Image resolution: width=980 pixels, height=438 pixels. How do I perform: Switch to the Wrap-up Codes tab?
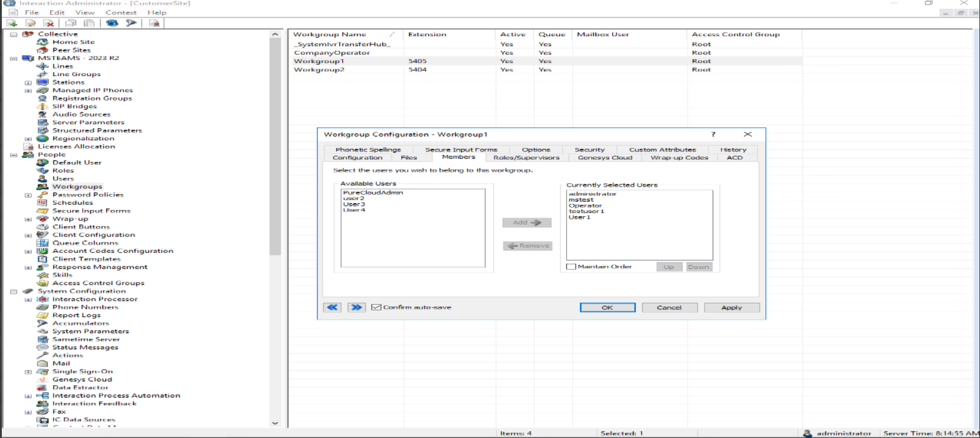pos(679,157)
